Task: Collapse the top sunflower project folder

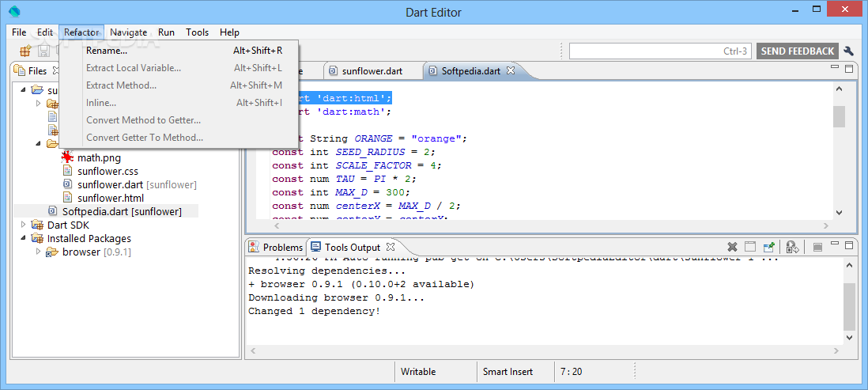Action: [x=23, y=89]
